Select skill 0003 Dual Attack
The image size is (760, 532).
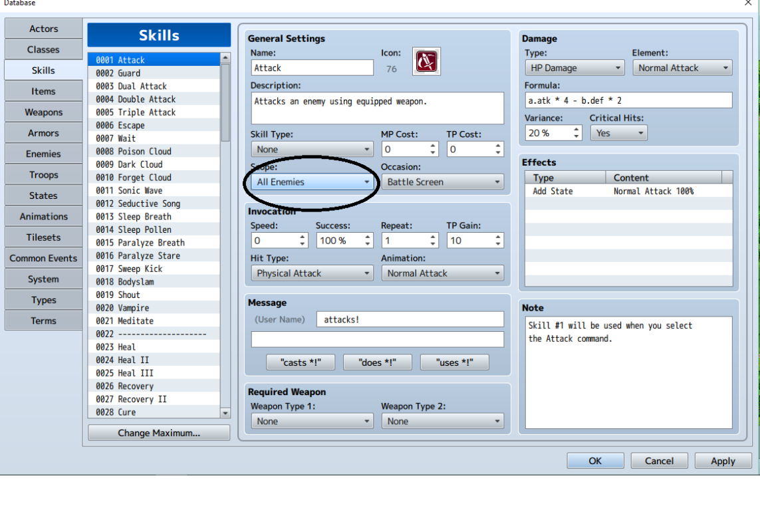coord(154,86)
